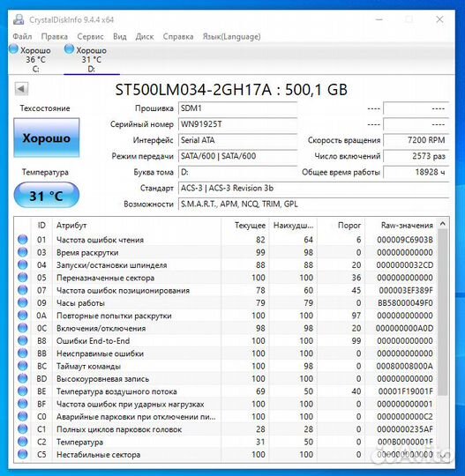Click status orb for attribute B8 End-to-End

(x=22, y=340)
